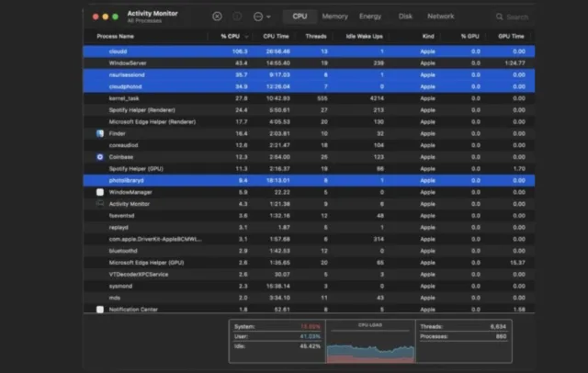Viewport: 588px width, 373px height.
Task: Click the System percentage value
Action: pyautogui.click(x=311, y=326)
